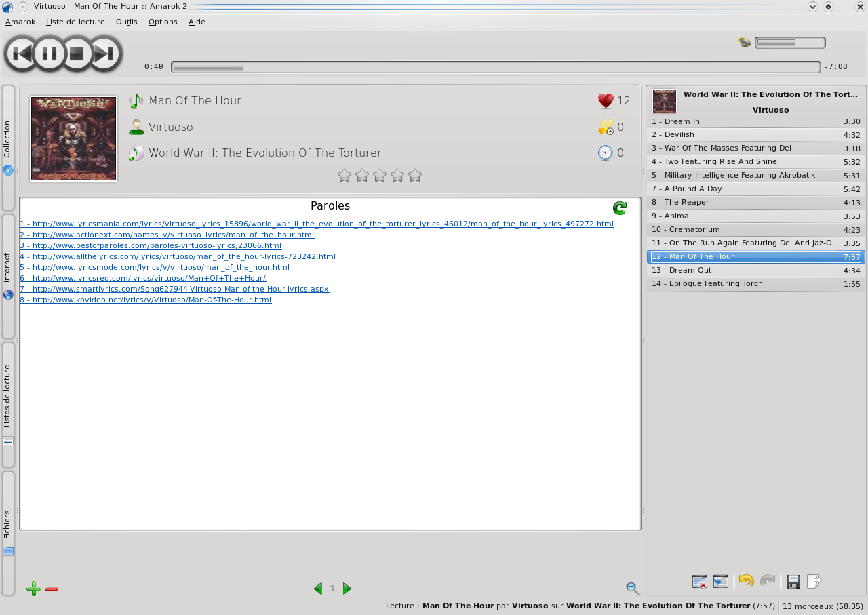Add an applet with the green plus
Viewport: 868px width, 615px height.
pos(33,589)
